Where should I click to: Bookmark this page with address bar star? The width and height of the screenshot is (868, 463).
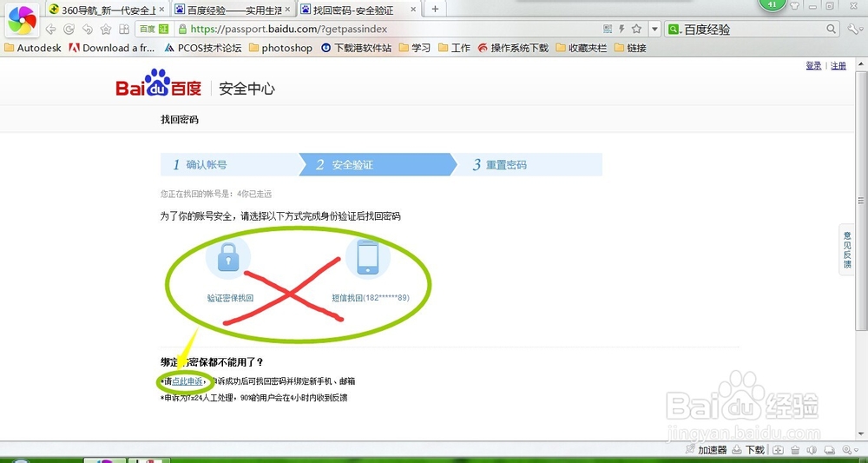click(636, 29)
